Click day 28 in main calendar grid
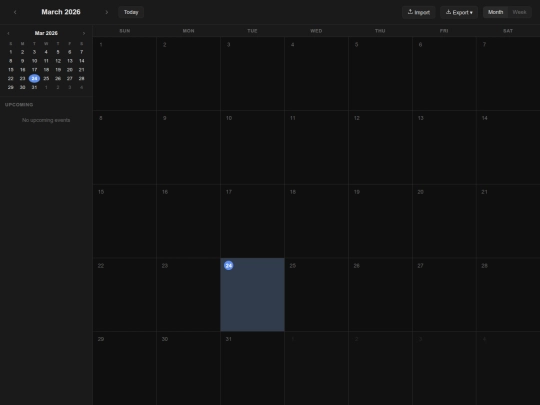This screenshot has height=405, width=540. (508, 294)
